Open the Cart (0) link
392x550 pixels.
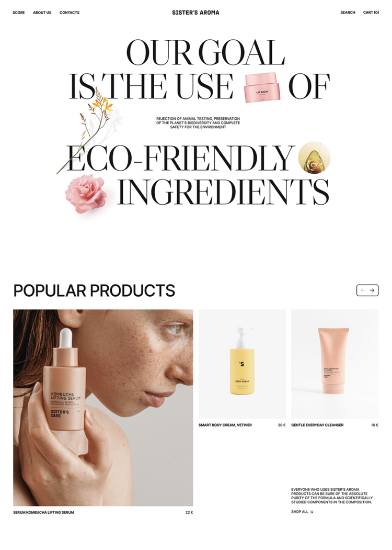pyautogui.click(x=371, y=13)
